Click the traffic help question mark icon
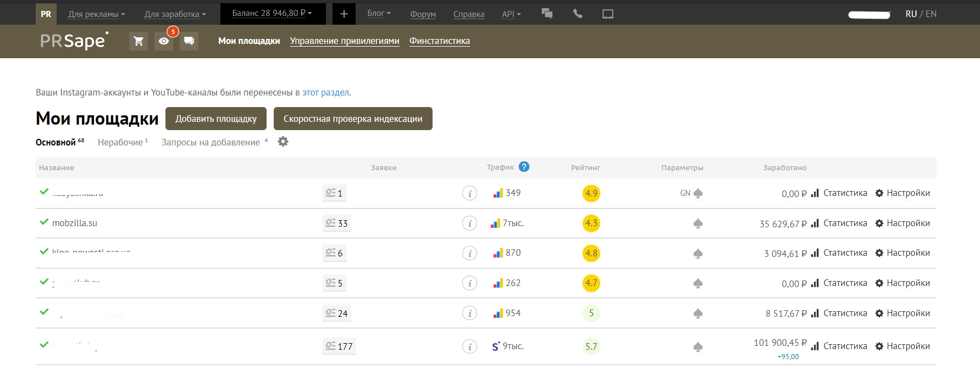This screenshot has width=980, height=370. pos(524,167)
